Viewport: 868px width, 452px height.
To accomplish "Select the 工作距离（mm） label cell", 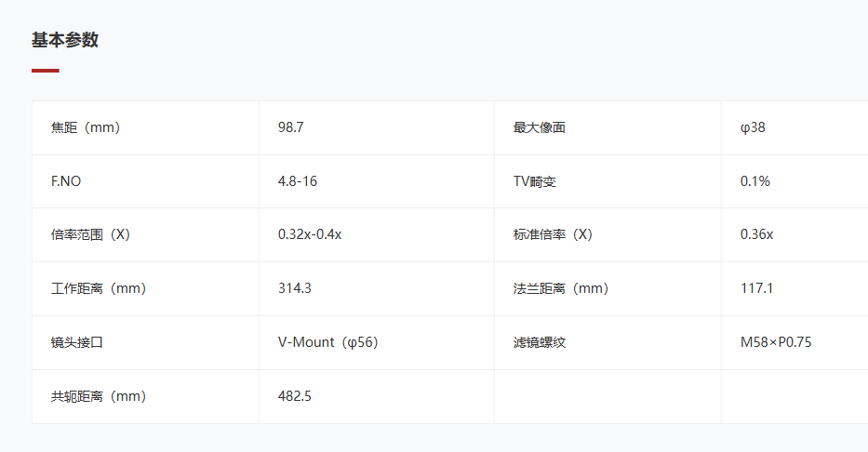I will point(145,289).
